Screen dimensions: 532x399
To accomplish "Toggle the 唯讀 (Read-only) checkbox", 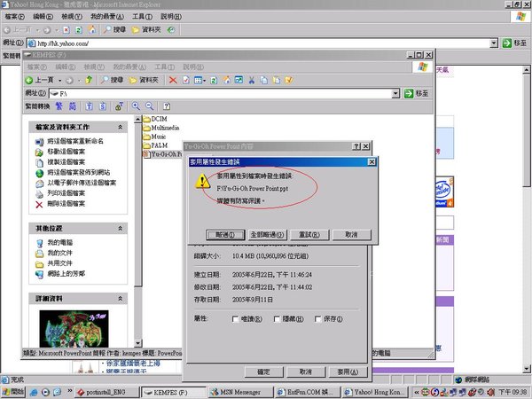I will pos(236,318).
